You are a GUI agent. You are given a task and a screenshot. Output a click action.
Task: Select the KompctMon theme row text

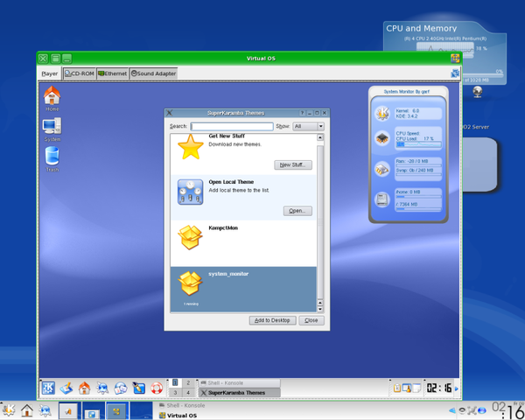coord(223,228)
